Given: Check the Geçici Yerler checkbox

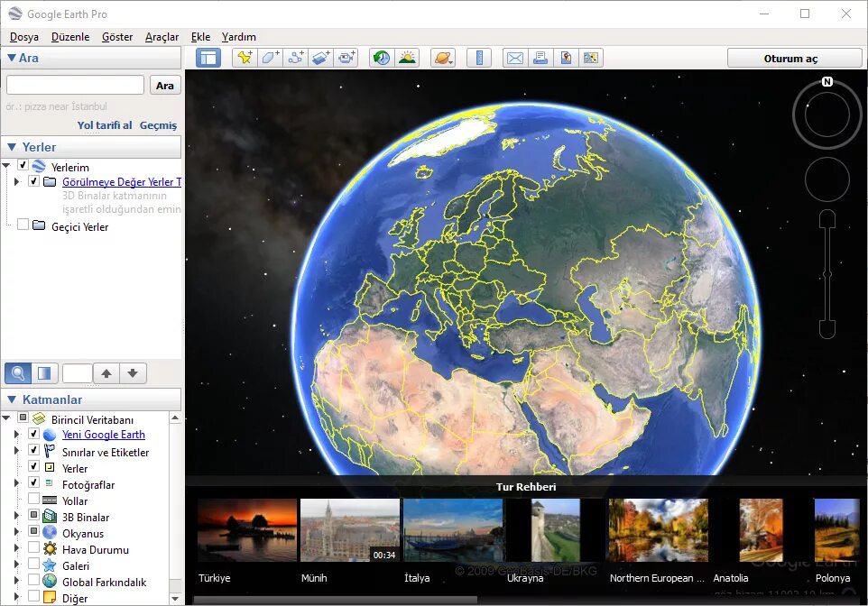Looking at the screenshot, I should 23,225.
